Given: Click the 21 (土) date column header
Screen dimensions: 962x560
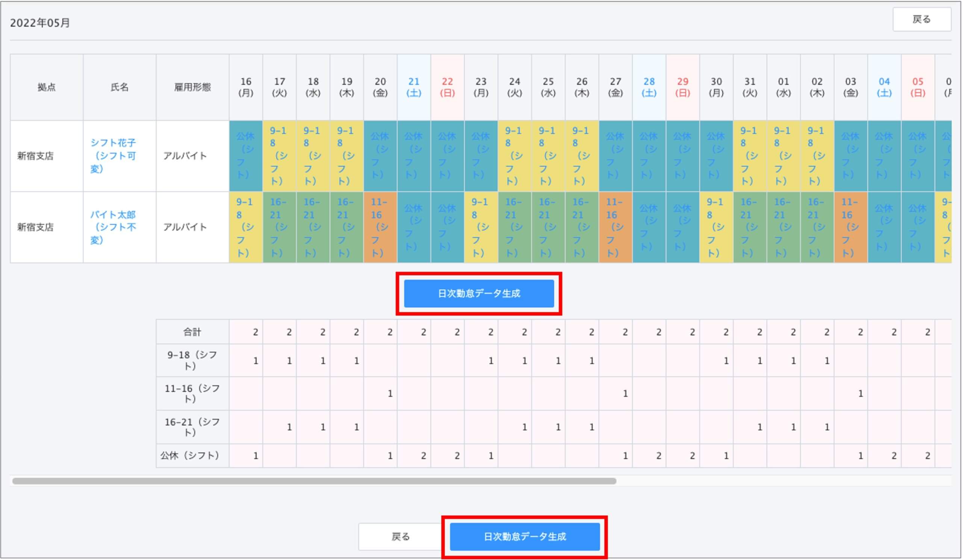Looking at the screenshot, I should [413, 87].
